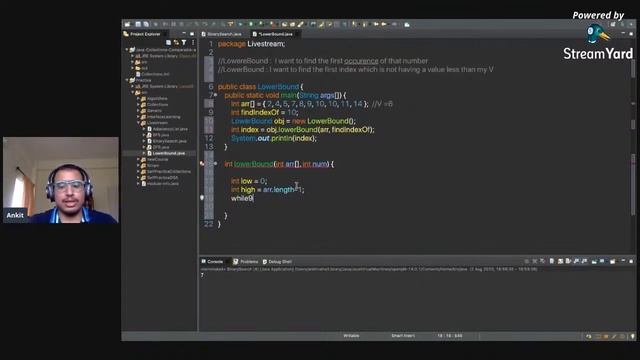Collapse the Java-Collections-Comparable project node
This screenshot has height=360, width=640.
[127, 50]
